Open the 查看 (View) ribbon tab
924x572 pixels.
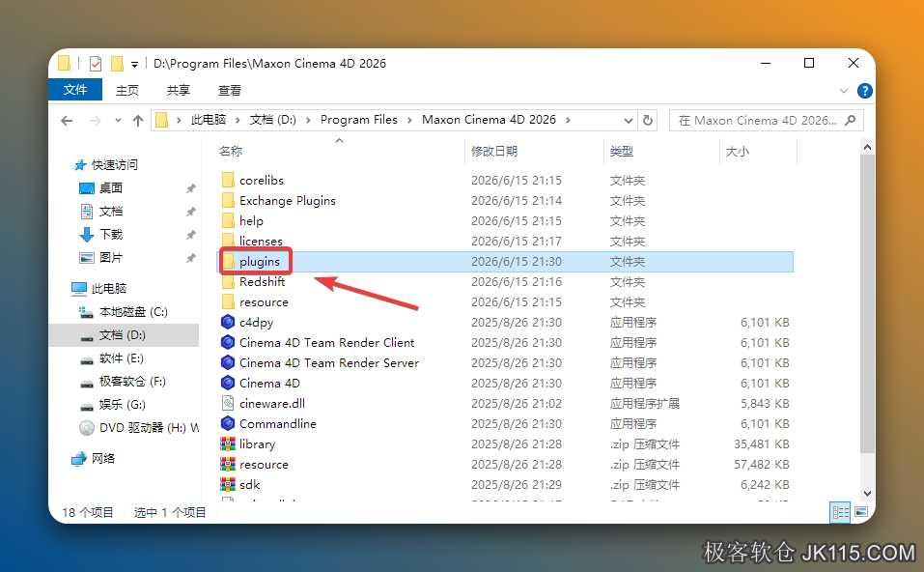[x=229, y=90]
